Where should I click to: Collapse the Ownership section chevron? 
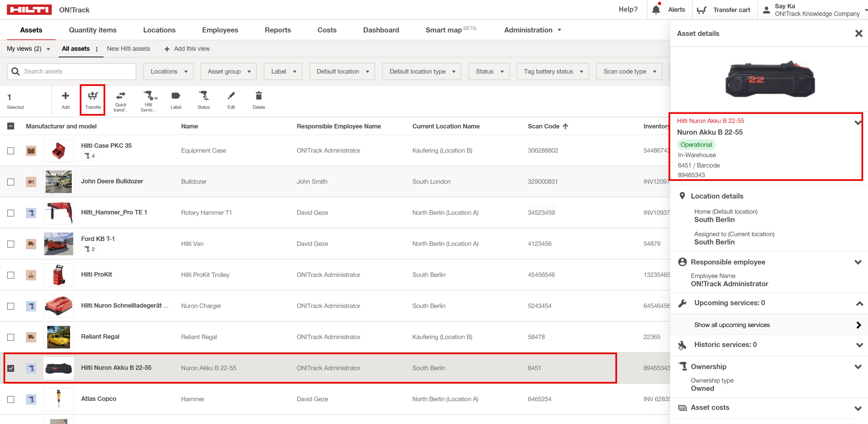click(858, 367)
